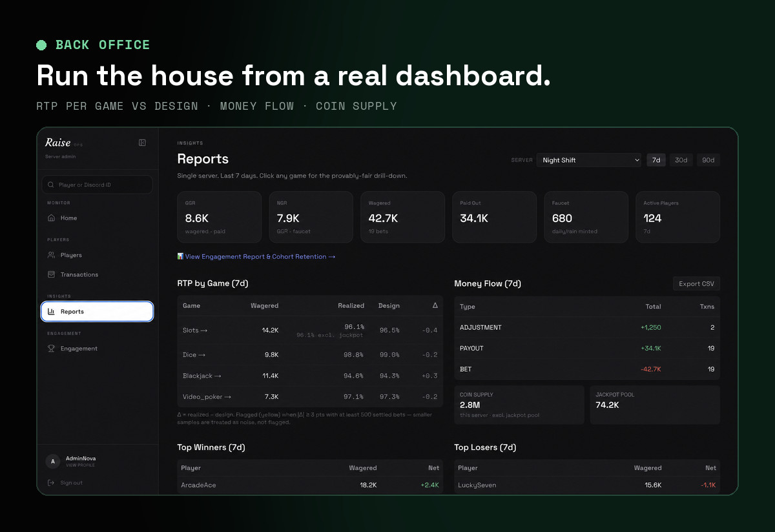Click the Txns column header

[707, 307]
